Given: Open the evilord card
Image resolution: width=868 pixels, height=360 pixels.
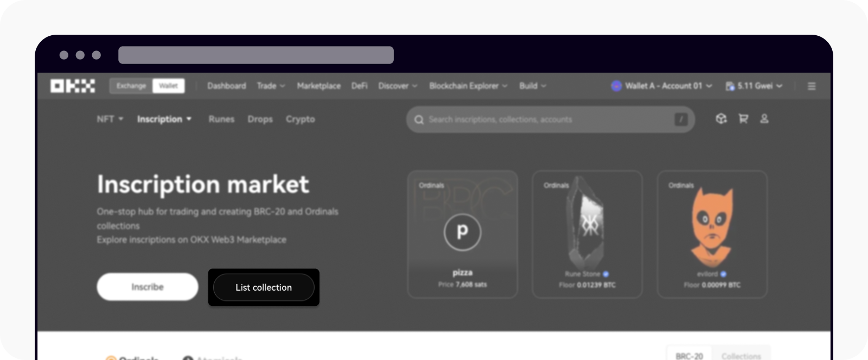Looking at the screenshot, I should coord(712,234).
